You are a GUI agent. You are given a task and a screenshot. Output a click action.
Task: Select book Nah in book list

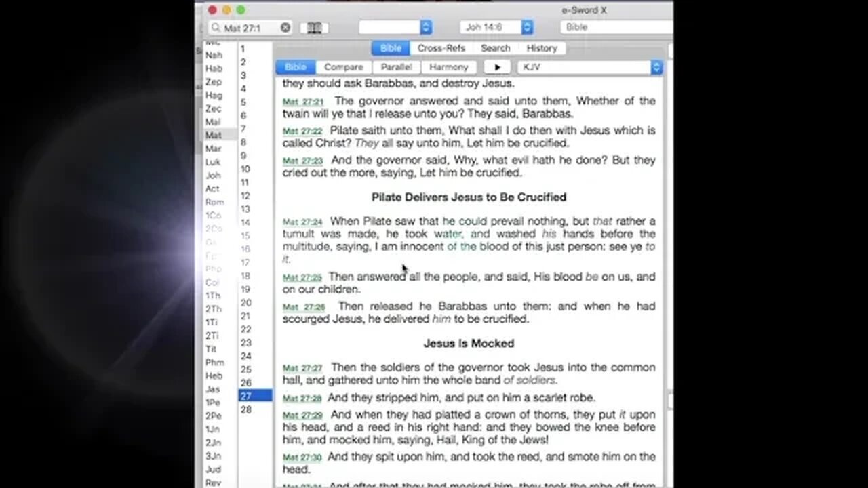[214, 55]
